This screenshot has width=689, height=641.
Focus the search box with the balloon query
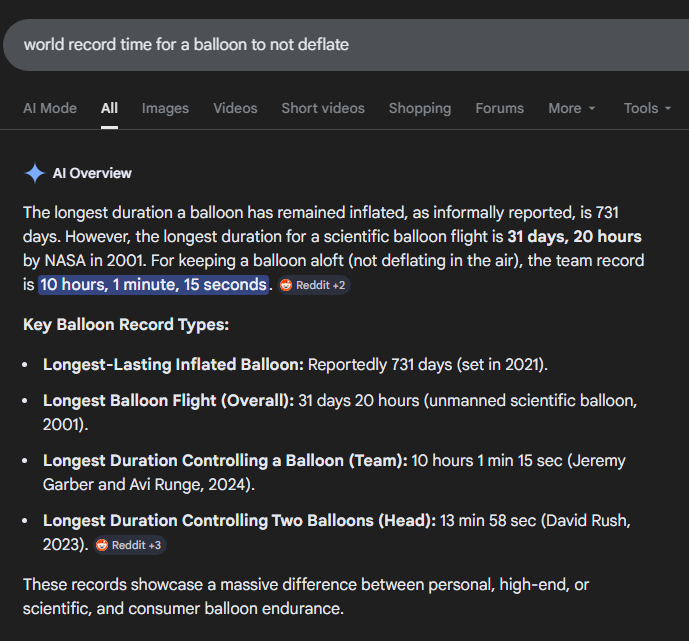[x=300, y=45]
